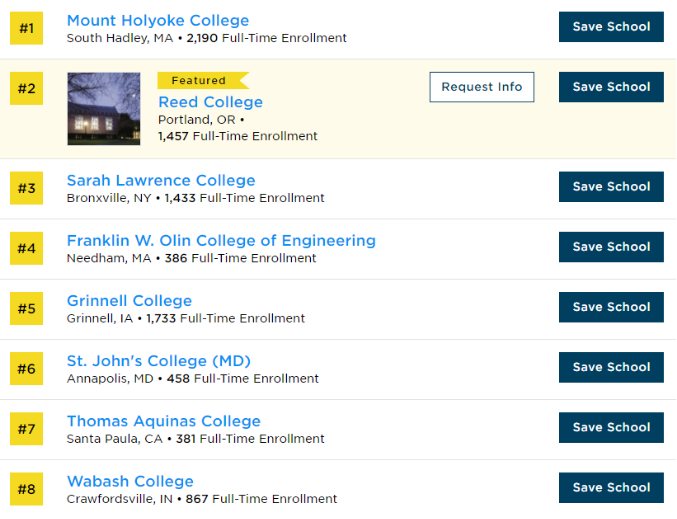Click the Reed College campus thumbnail
The image size is (677, 519).
tap(104, 109)
